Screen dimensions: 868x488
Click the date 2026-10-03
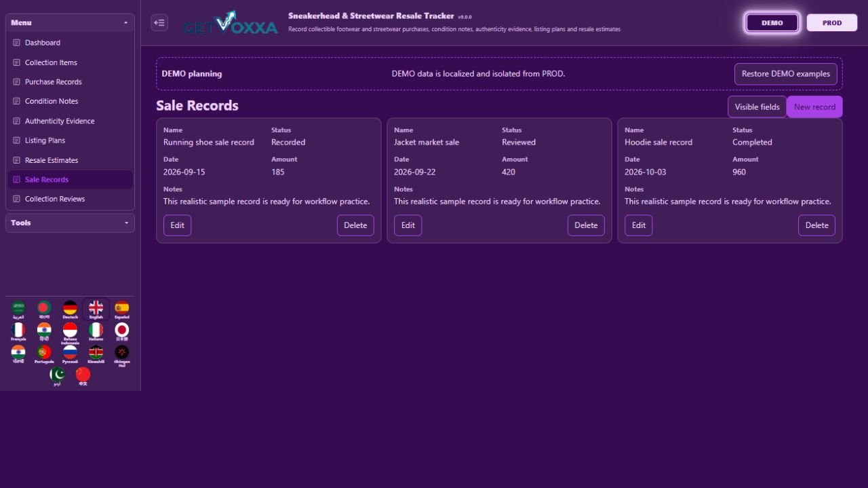645,172
